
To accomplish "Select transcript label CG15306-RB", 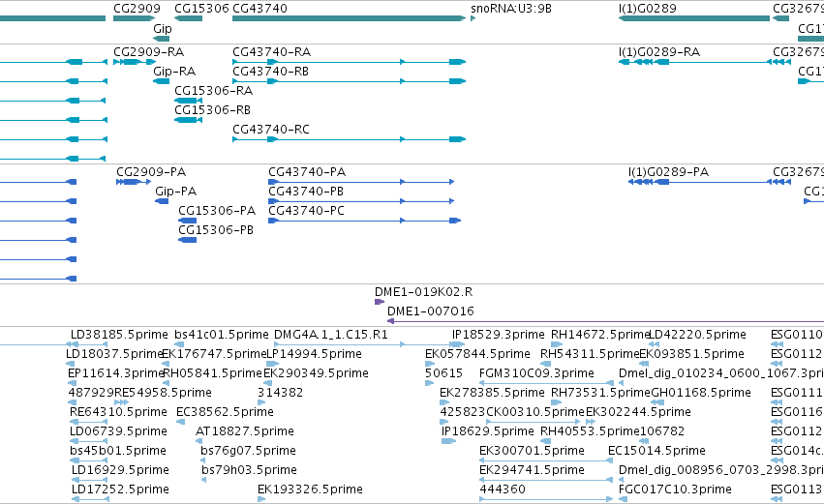I will click(x=212, y=110).
